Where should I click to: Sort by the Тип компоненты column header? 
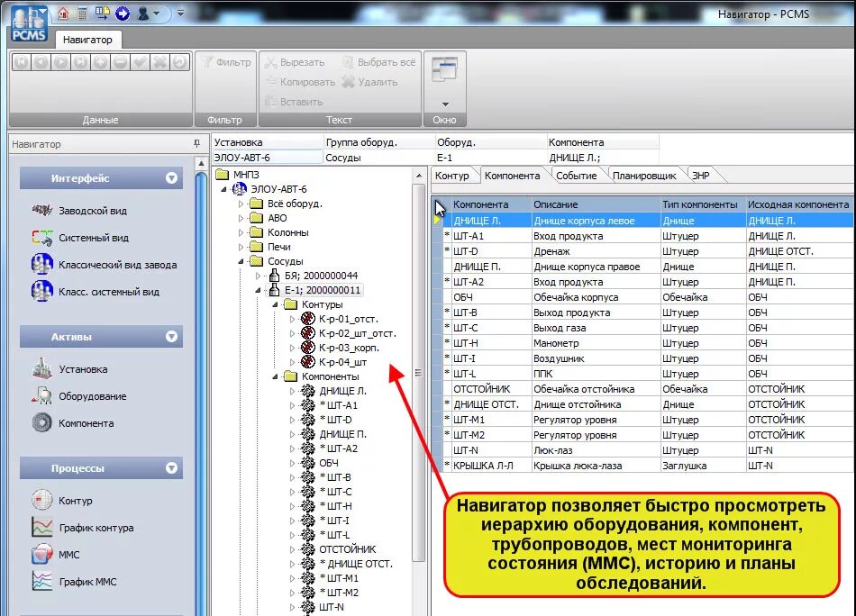click(x=703, y=204)
